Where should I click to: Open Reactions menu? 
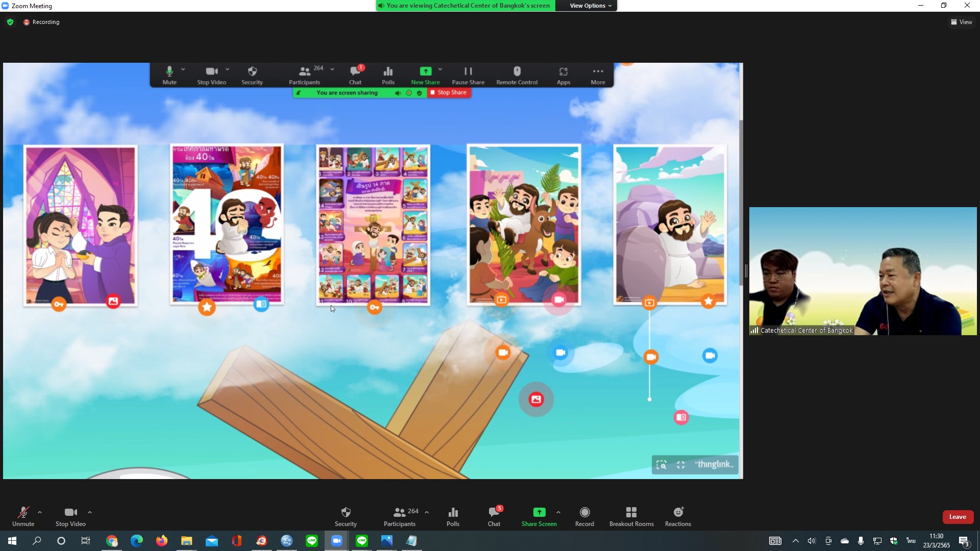[x=678, y=516]
